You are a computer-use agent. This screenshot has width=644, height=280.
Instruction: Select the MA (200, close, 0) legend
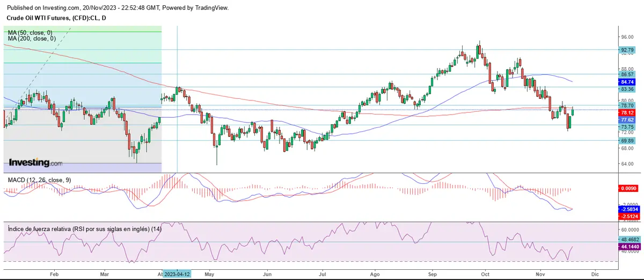point(32,39)
